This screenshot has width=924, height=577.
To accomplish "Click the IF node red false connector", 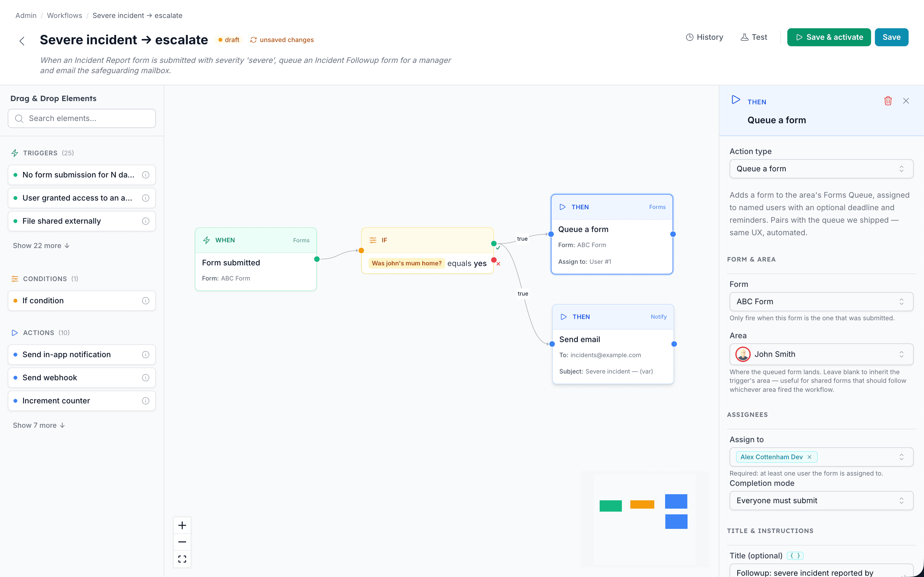I will [494, 260].
